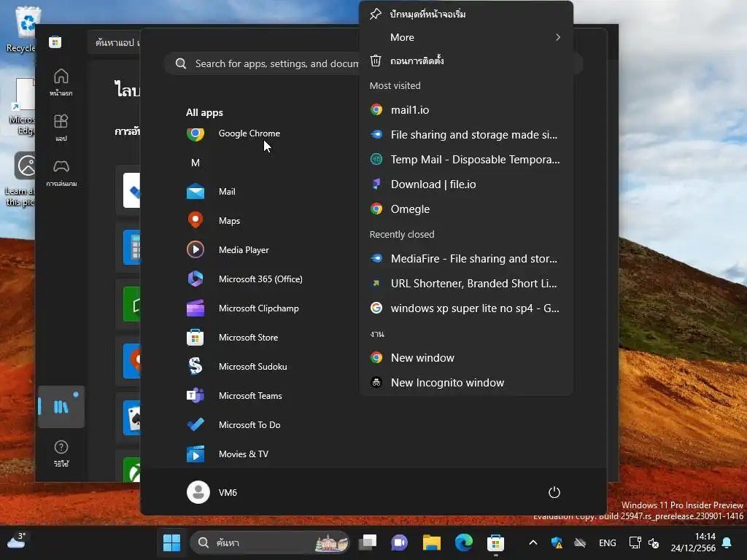Reopen URL Shortener recently closed page

[466, 284]
